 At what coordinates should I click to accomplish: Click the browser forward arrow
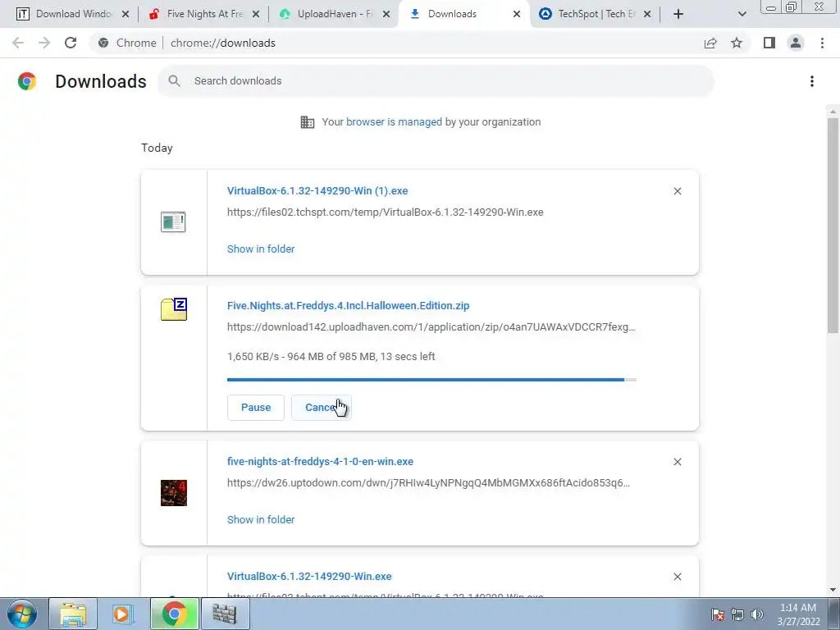(x=44, y=43)
